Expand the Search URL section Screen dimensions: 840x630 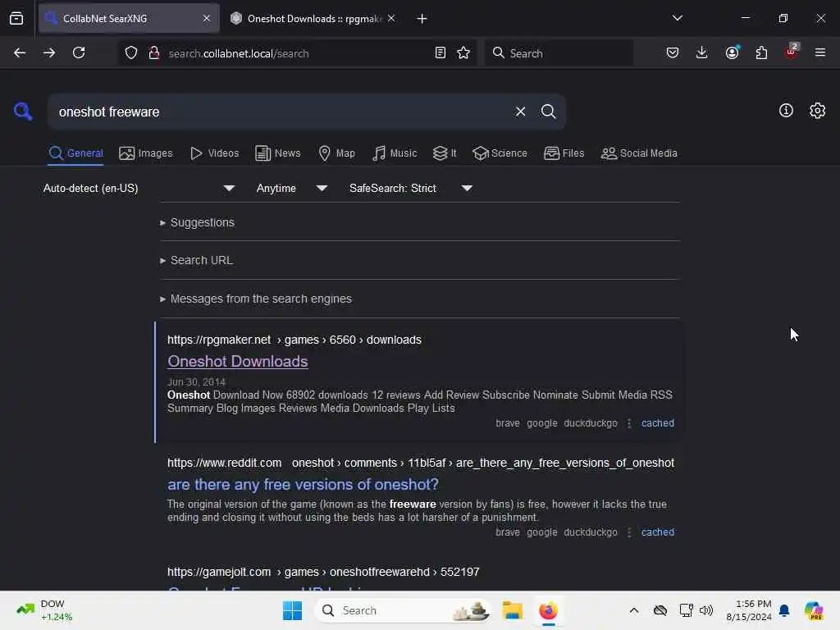pos(197,260)
